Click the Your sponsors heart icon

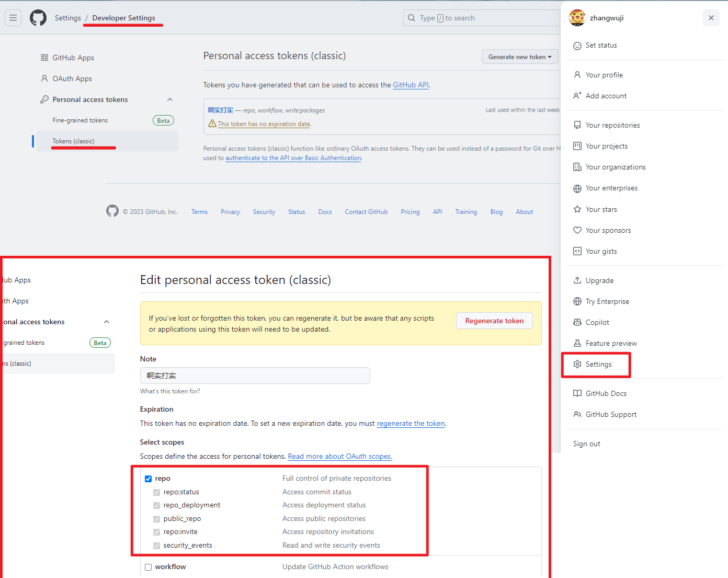(x=577, y=230)
